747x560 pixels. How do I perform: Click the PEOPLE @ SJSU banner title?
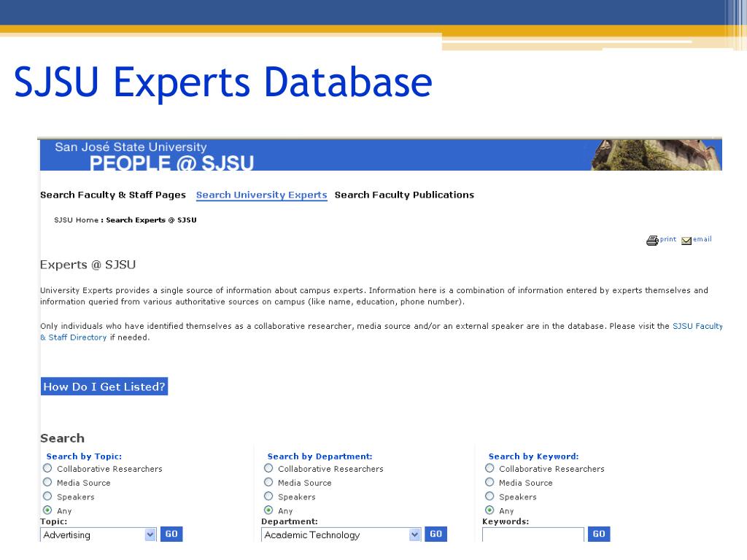click(x=171, y=163)
